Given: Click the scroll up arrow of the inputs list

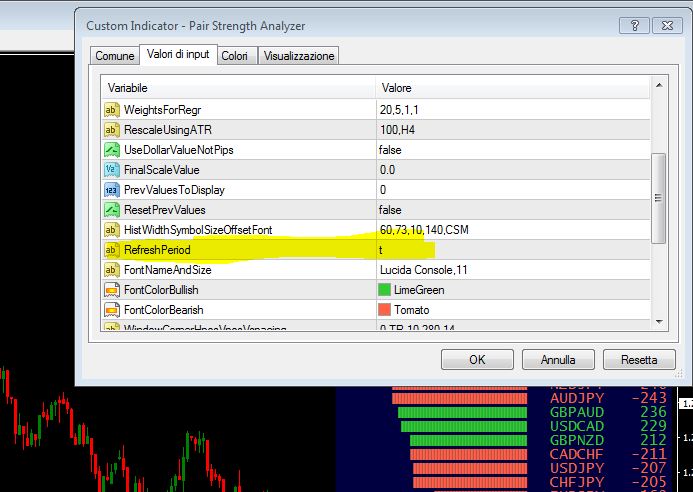Looking at the screenshot, I should point(659,85).
